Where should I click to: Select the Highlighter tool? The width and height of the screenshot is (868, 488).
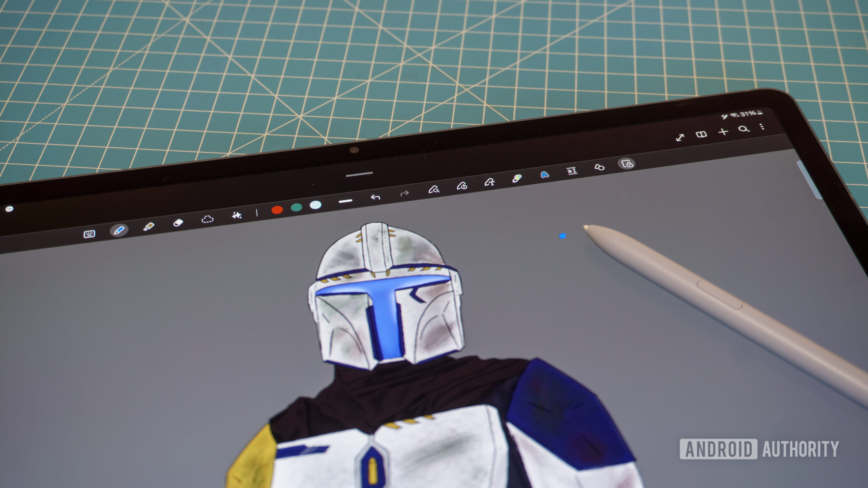pos(149,226)
